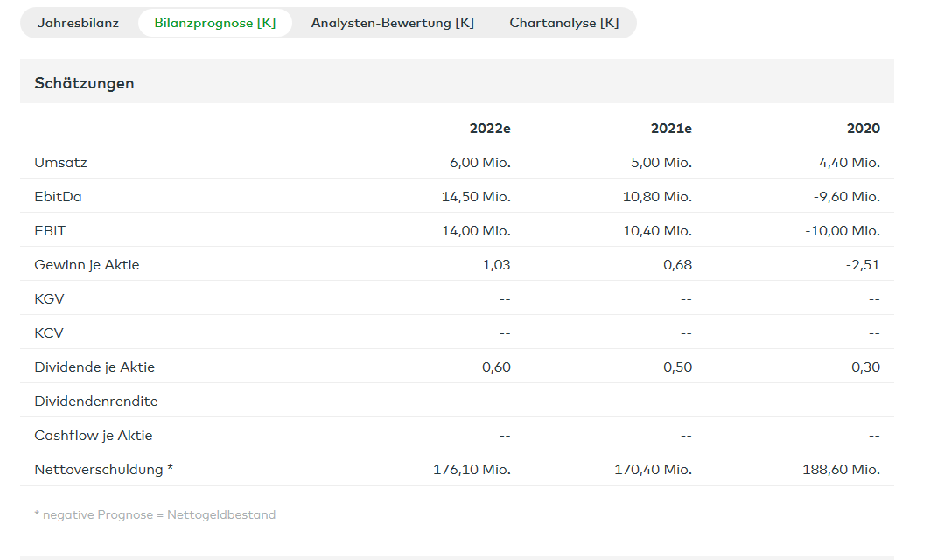Select the KGV row label
The image size is (951, 560).
(49, 299)
